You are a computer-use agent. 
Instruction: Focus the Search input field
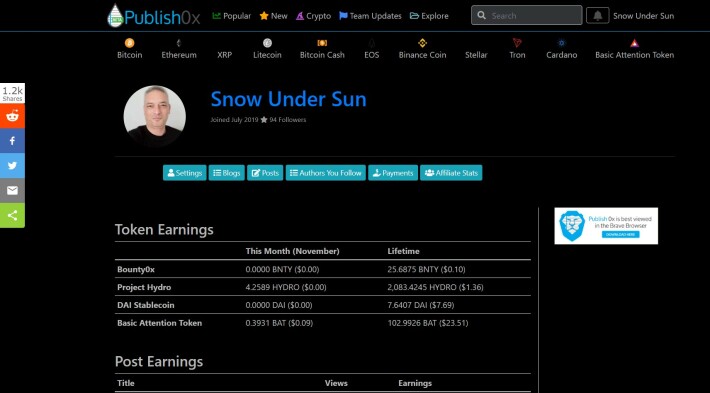pos(527,15)
